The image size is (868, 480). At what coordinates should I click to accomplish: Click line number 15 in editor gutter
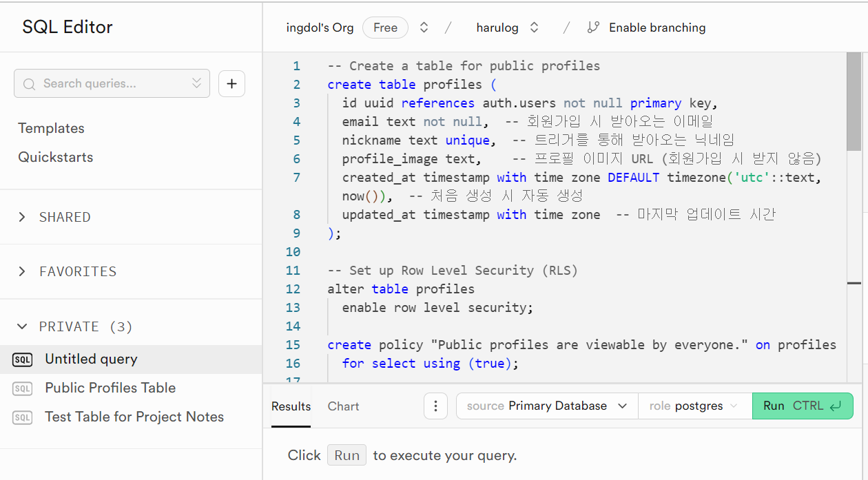click(293, 344)
